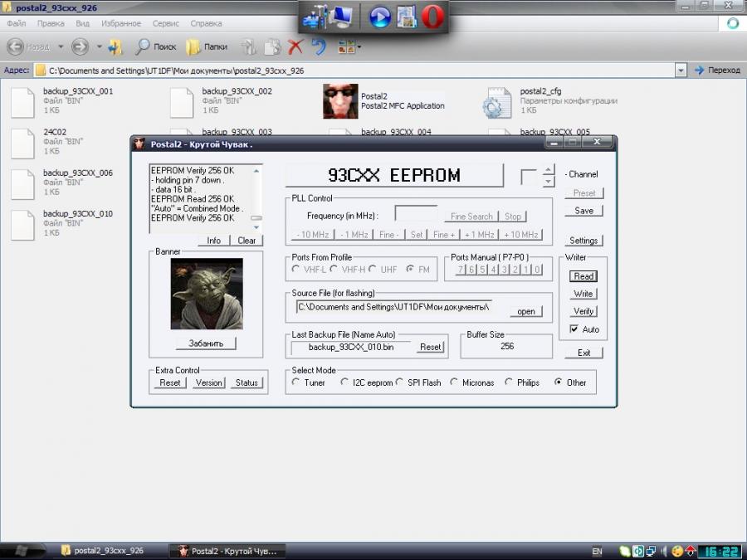Click the Forward arrow in Explorer toolbar
Screen dimensions: 747x560
coord(80,46)
